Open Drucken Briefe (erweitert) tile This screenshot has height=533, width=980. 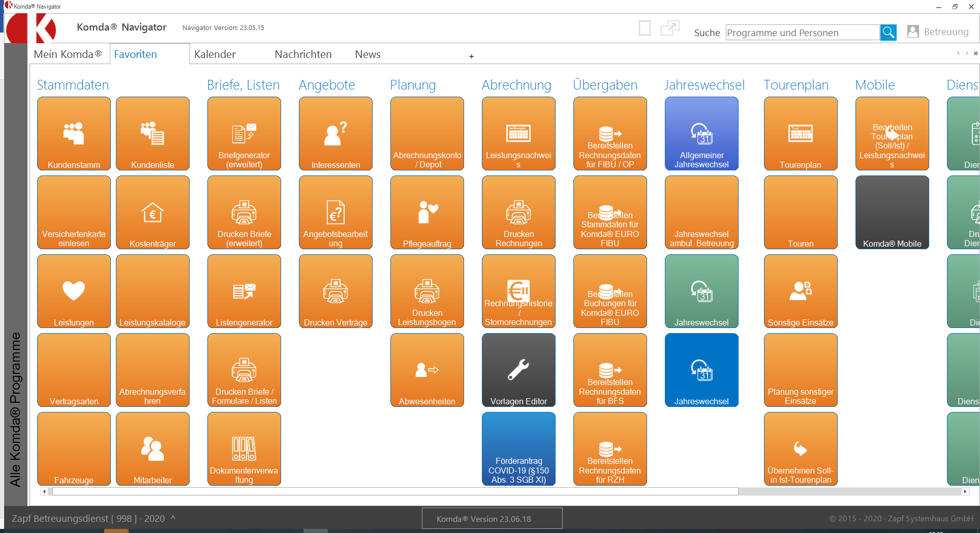244,212
